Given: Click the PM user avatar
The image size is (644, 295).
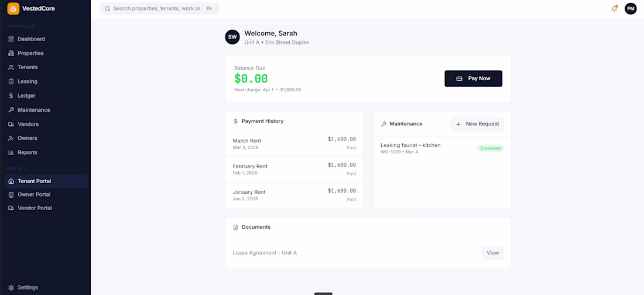Looking at the screenshot, I should pyautogui.click(x=631, y=9).
